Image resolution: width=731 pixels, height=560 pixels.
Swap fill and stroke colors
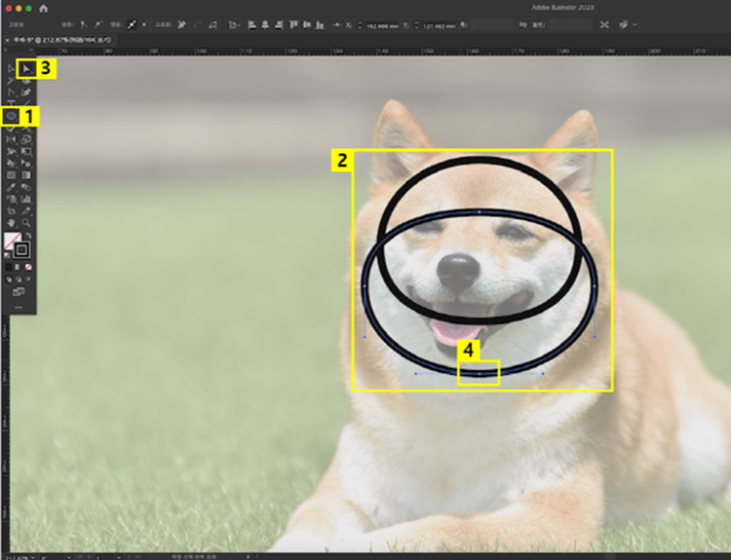pyautogui.click(x=28, y=236)
